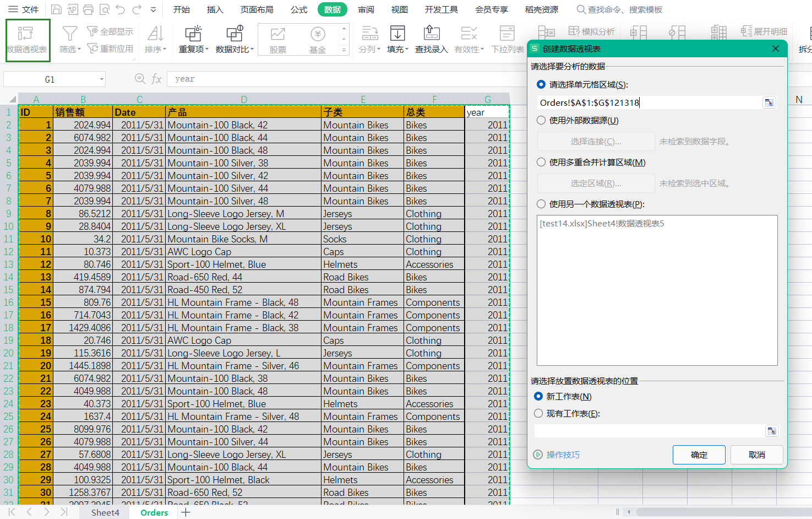Screen dimensions: 812x519
Task: Expand the data types gallery more arrow
Action: pos(344,50)
